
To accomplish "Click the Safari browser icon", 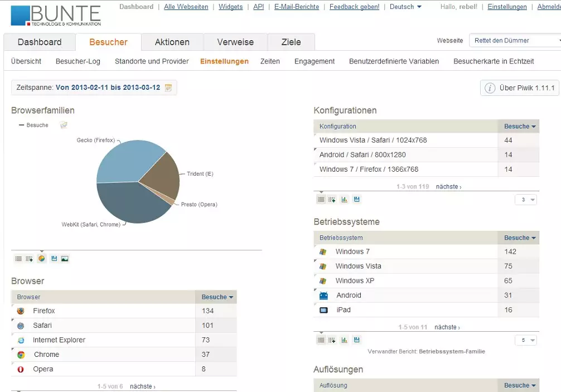I will coord(21,326).
